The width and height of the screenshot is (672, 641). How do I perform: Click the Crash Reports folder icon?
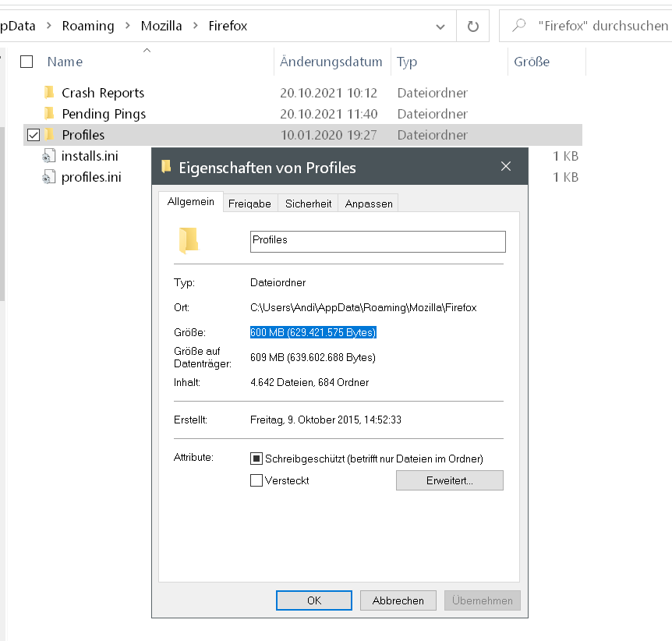[x=49, y=93]
